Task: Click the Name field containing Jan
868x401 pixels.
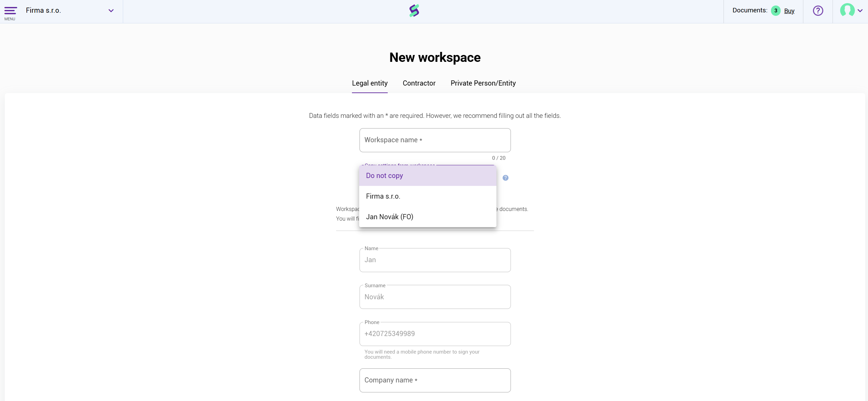Action: (435, 260)
